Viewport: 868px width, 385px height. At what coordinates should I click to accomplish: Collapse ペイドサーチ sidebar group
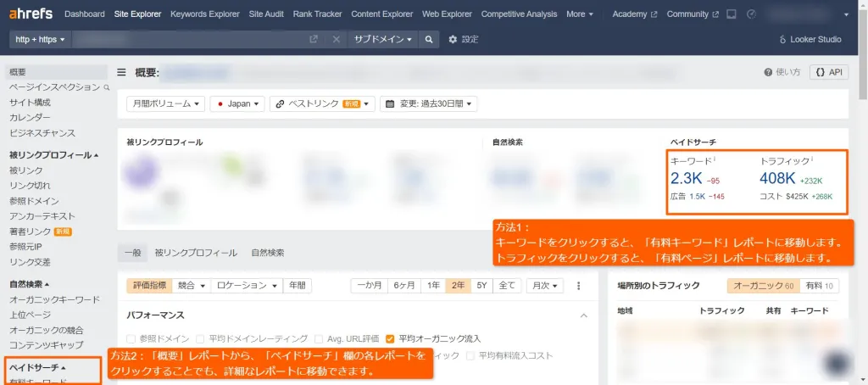(x=37, y=367)
